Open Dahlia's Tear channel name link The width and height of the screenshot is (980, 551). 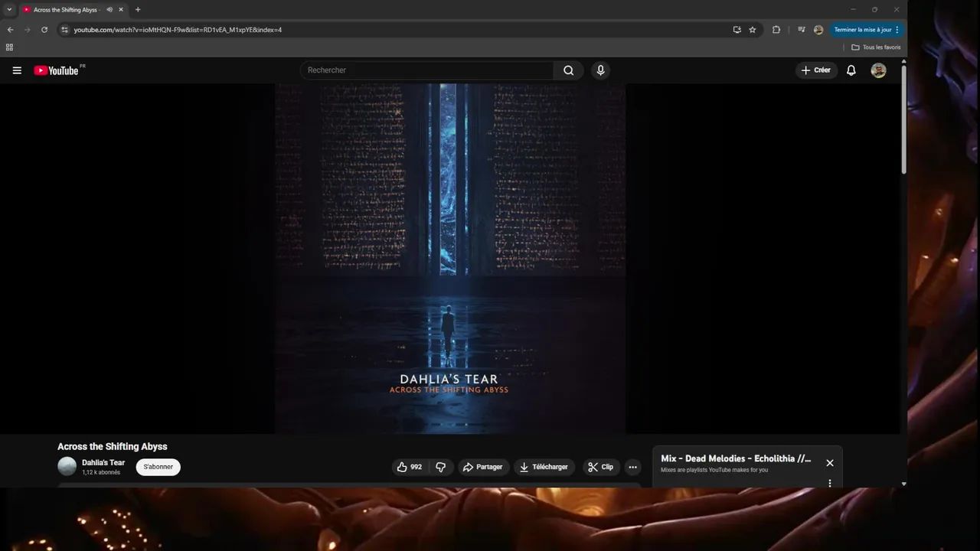pyautogui.click(x=103, y=463)
